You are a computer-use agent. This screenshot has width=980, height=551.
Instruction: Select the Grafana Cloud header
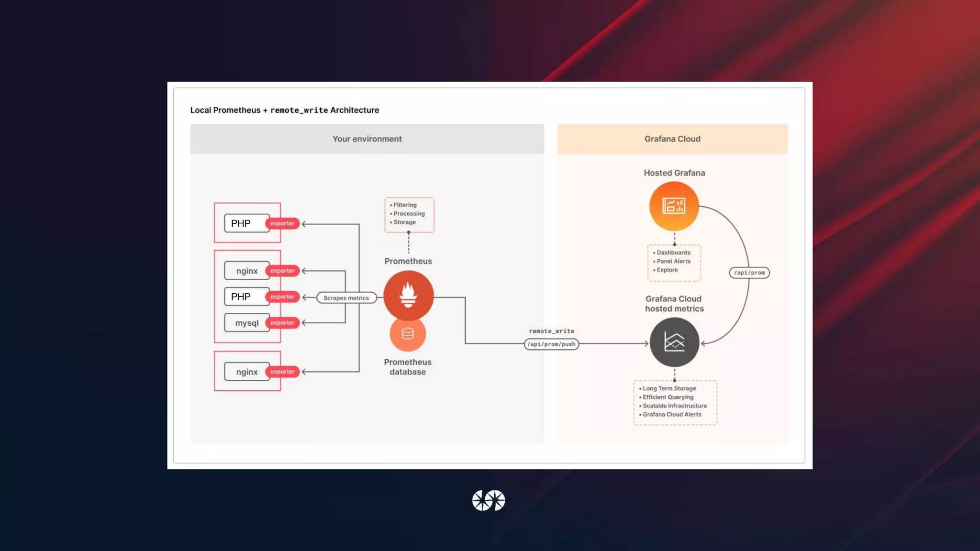672,139
